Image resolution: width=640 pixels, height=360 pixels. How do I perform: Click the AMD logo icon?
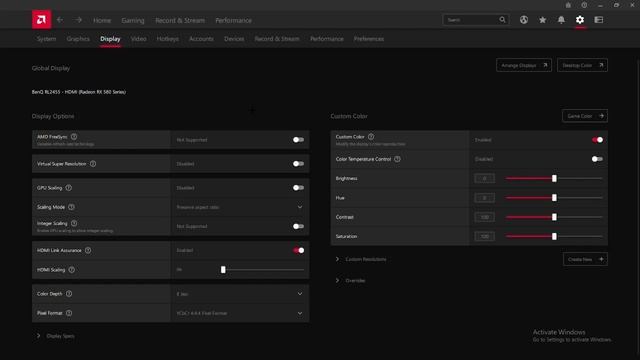[42, 20]
